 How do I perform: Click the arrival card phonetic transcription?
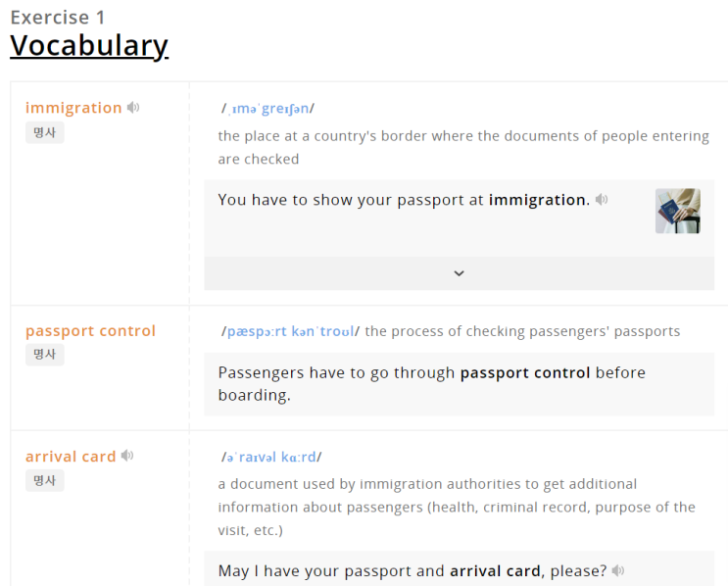click(x=271, y=458)
